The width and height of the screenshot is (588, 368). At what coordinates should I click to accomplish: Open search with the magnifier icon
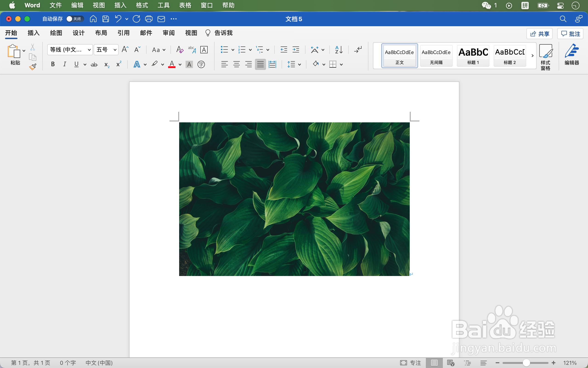(x=563, y=19)
